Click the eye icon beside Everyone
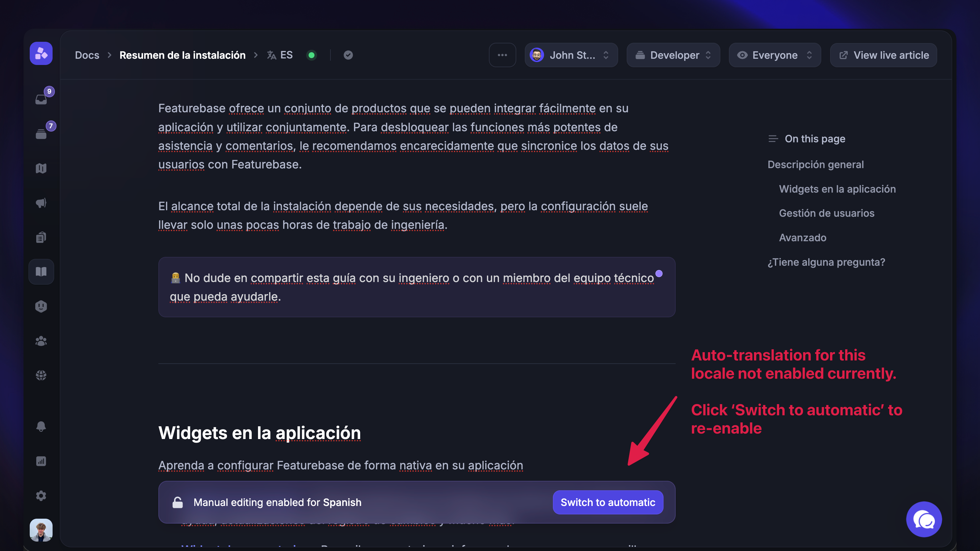This screenshot has width=980, height=551. 742,55
